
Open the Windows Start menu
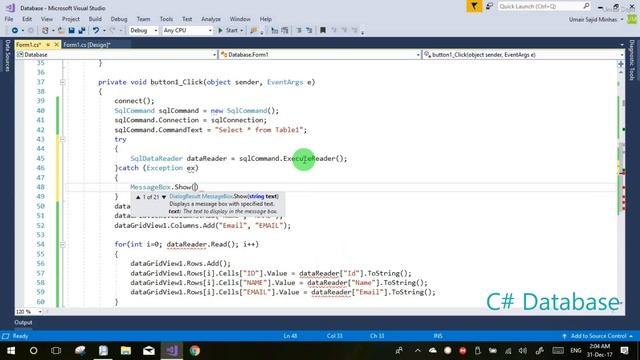coord(11,351)
